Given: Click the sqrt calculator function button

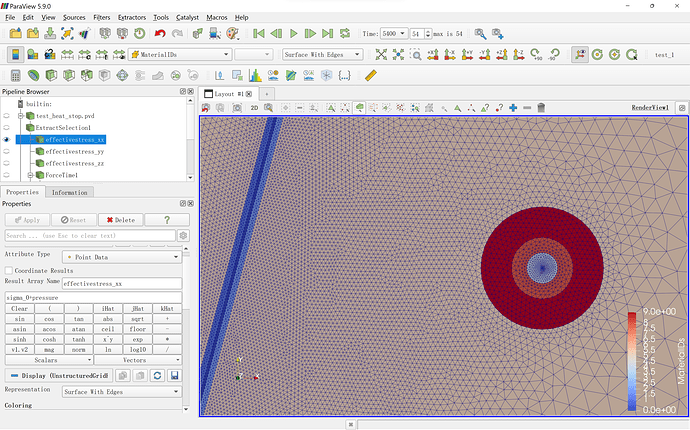Looking at the screenshot, I should tap(137, 318).
